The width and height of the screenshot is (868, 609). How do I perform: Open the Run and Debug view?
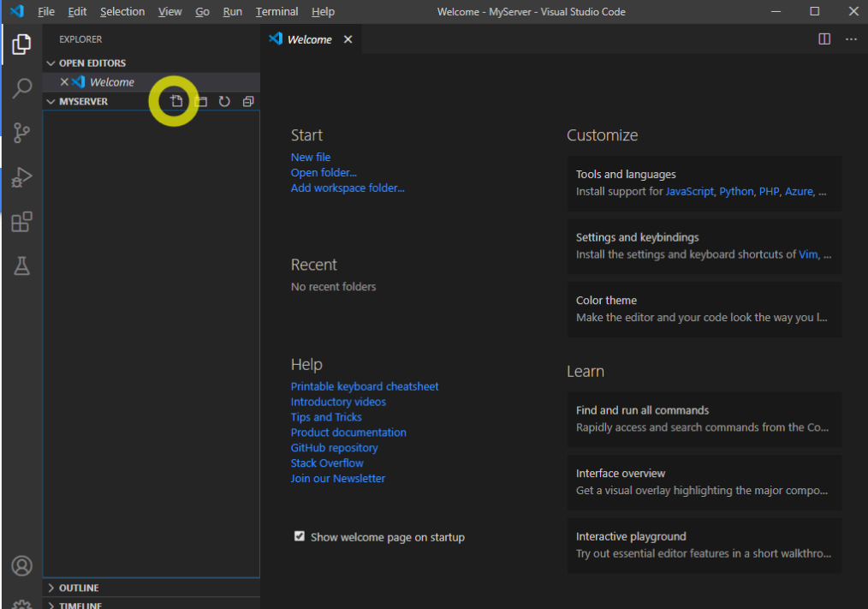tap(21, 176)
